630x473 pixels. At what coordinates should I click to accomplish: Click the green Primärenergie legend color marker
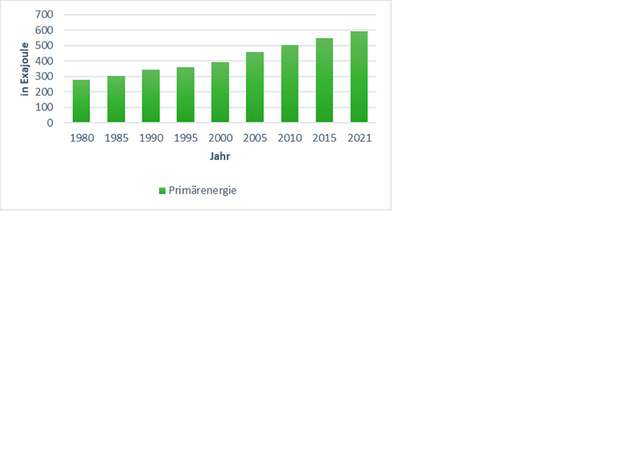click(163, 190)
